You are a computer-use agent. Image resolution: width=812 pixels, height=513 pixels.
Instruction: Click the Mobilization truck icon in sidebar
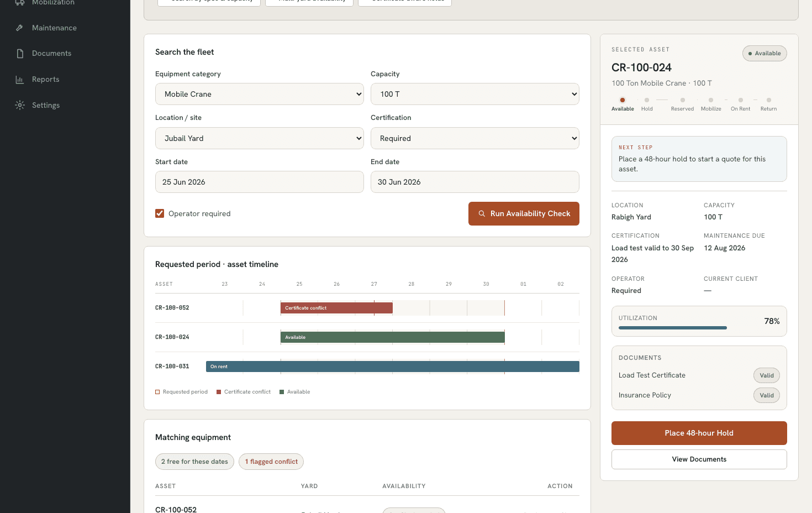(20, 2)
